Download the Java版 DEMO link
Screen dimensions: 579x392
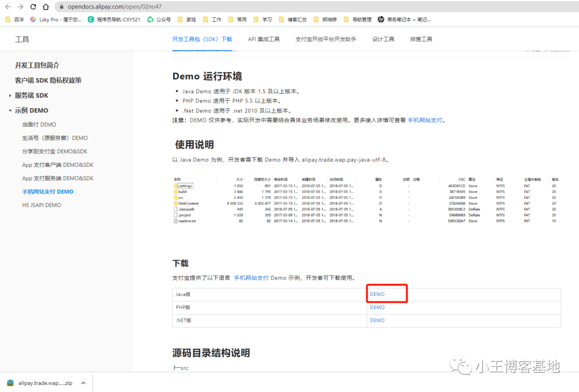click(377, 294)
